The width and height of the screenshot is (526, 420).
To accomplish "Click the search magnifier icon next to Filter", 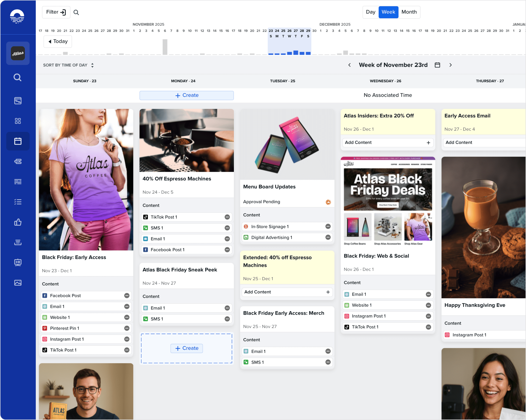I will pyautogui.click(x=76, y=12).
